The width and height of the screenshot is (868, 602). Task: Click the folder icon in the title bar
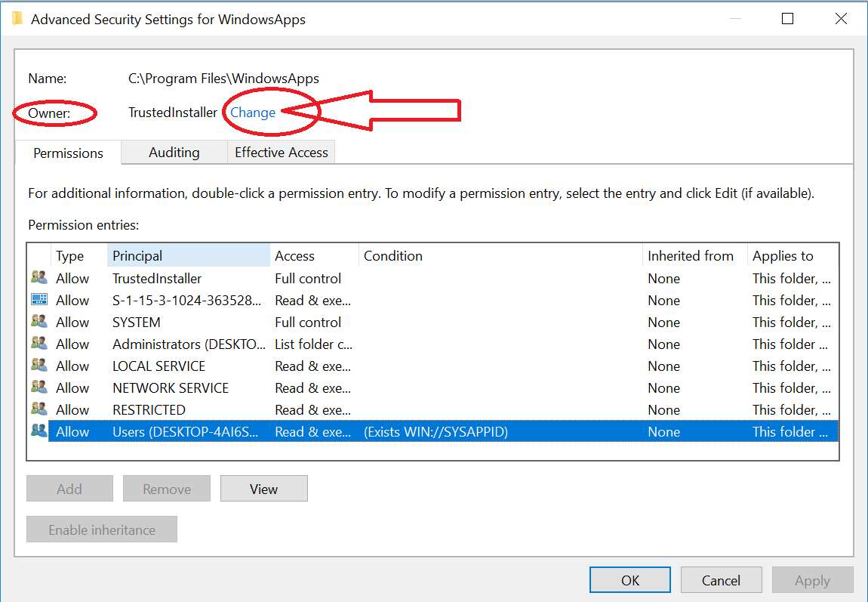17,19
